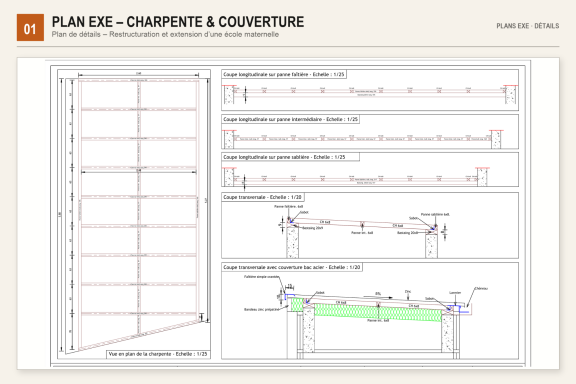This screenshot has height=384, width=576.
Task: Click the "PLANS EXE · DÉTAILS" header label
Action: [x=528, y=26]
